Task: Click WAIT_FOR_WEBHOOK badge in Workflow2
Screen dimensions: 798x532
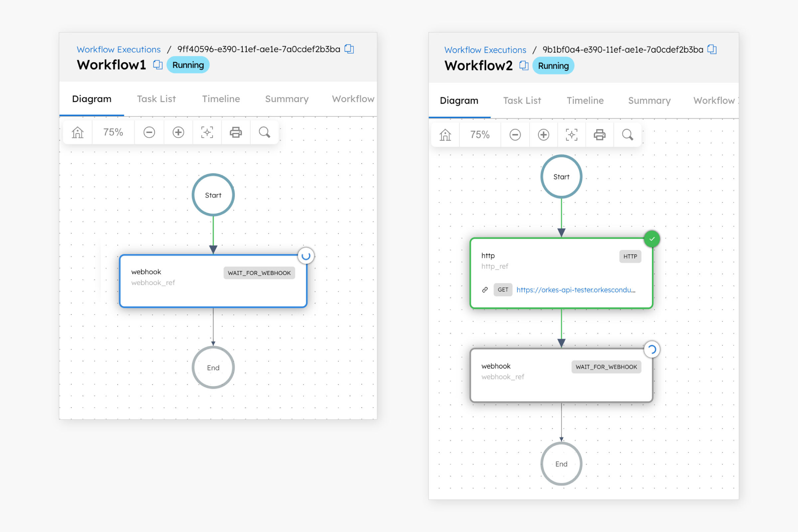Action: [x=606, y=367]
